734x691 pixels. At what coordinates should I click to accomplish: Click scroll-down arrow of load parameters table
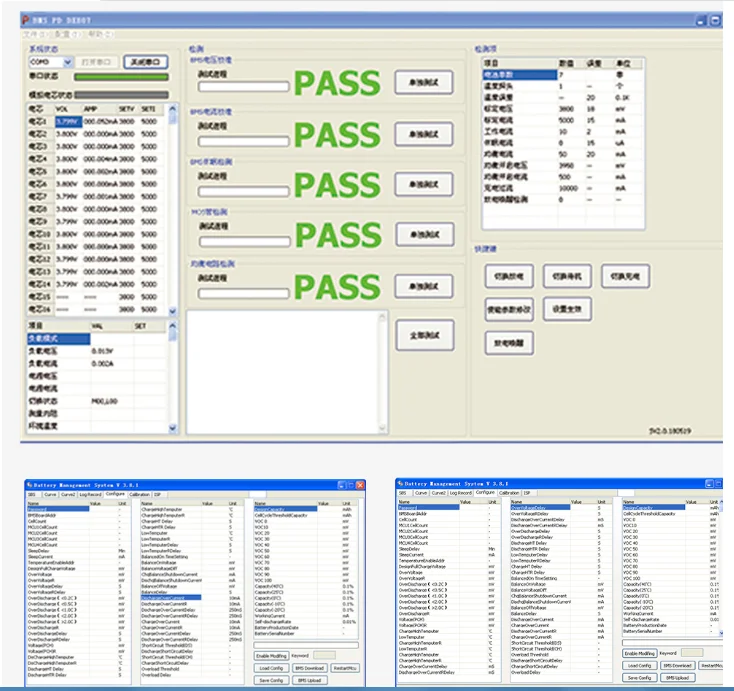point(173,427)
